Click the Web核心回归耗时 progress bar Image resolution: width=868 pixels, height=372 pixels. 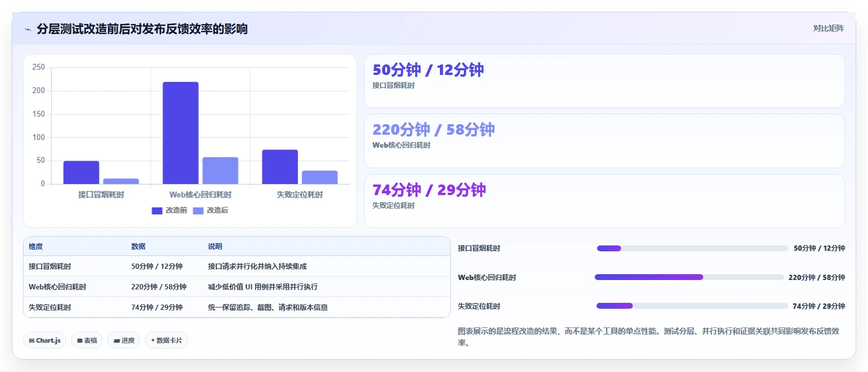click(689, 277)
